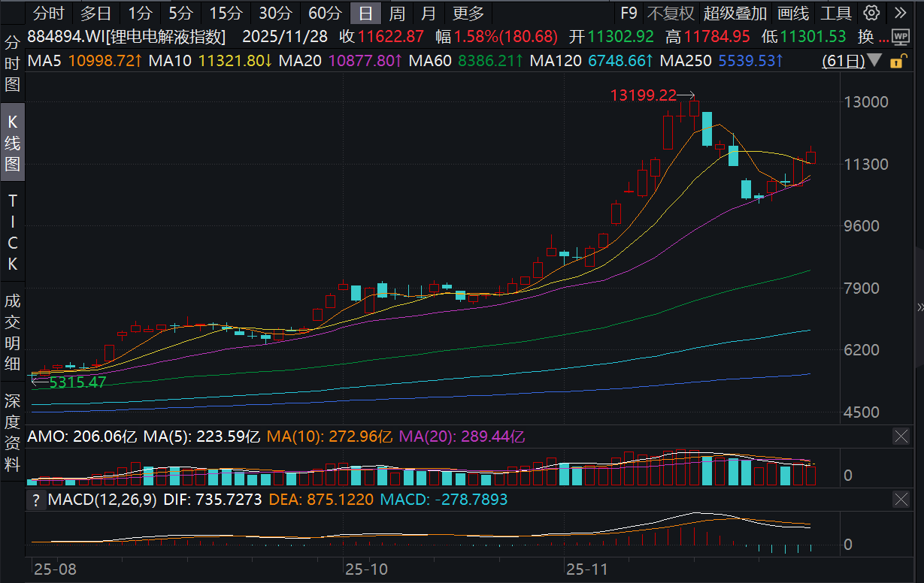
Task: Click the MACD question mark help icon
Action: point(35,500)
